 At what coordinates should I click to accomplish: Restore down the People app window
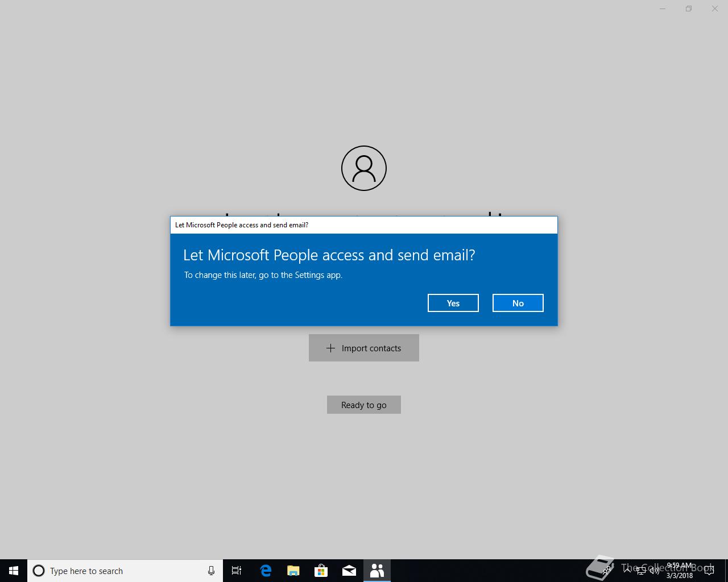[689, 9]
